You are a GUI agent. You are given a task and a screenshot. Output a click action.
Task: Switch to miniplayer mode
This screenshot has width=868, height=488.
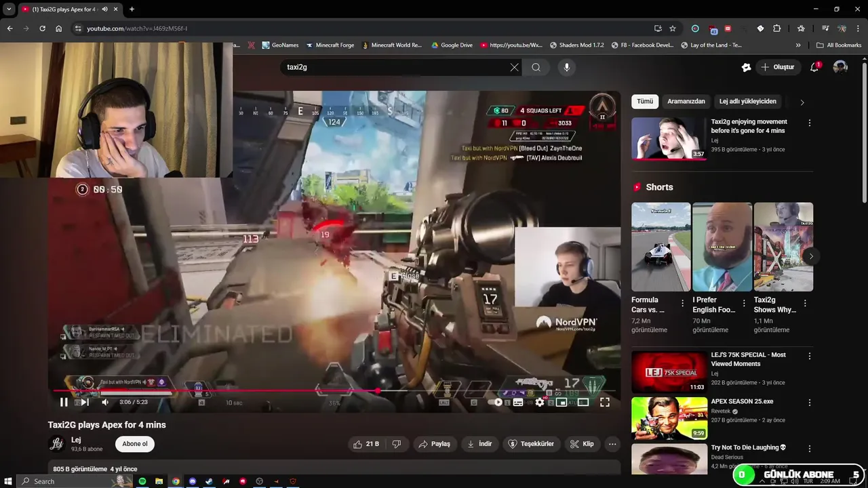(x=561, y=402)
